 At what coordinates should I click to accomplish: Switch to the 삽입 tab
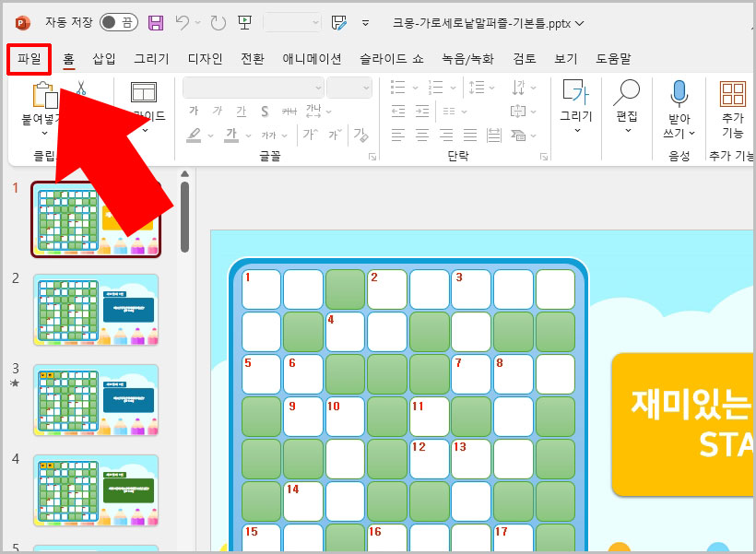(103, 59)
